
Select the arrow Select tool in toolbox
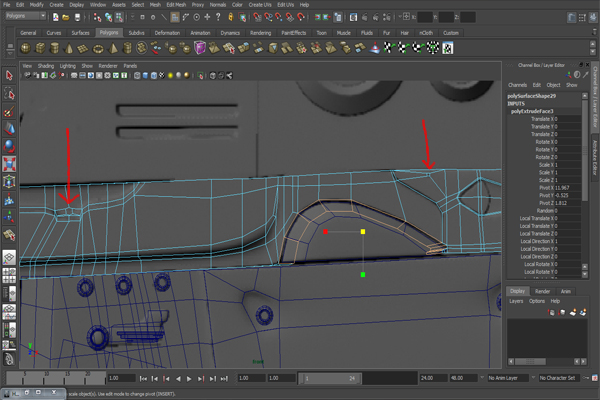9,75
